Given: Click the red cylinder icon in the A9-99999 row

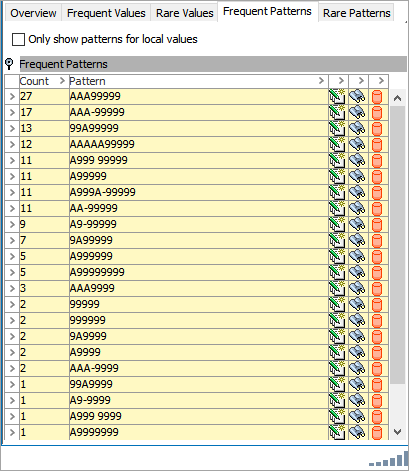Looking at the screenshot, I should (377, 225).
